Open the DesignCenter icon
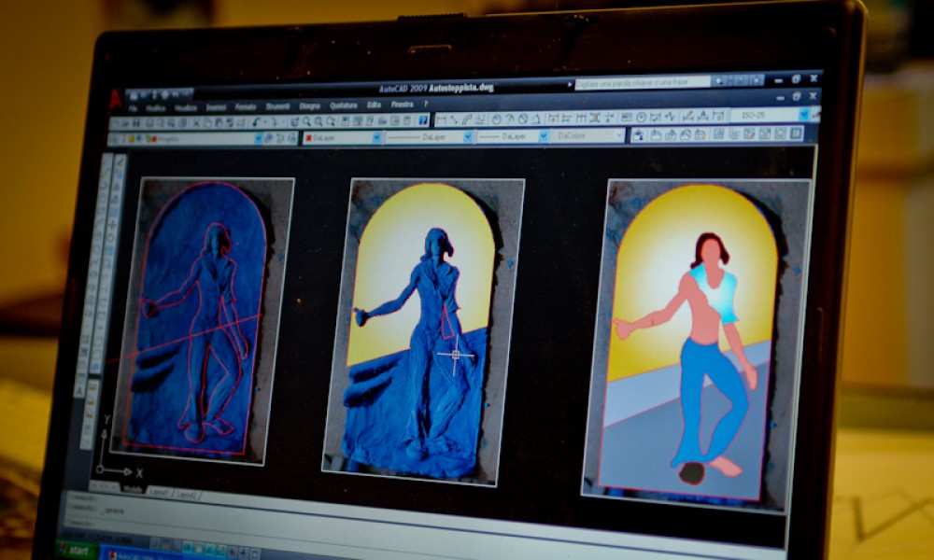The width and height of the screenshot is (934, 560). point(357,121)
